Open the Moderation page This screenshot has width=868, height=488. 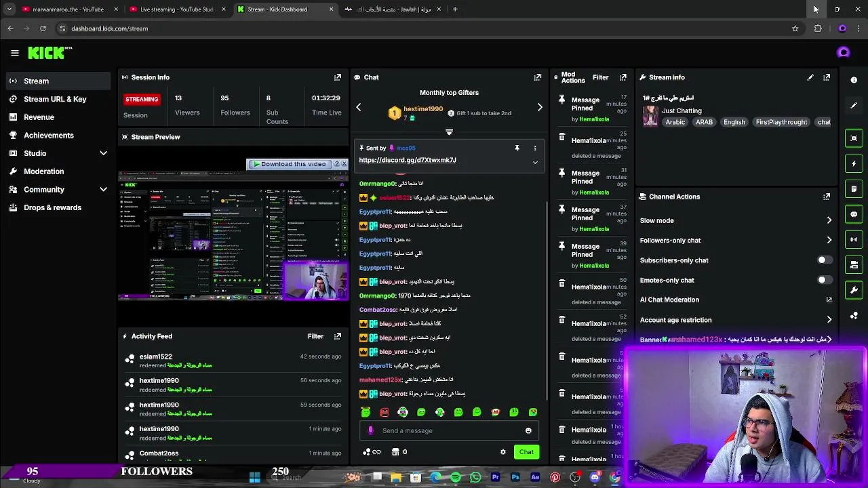tap(58, 171)
